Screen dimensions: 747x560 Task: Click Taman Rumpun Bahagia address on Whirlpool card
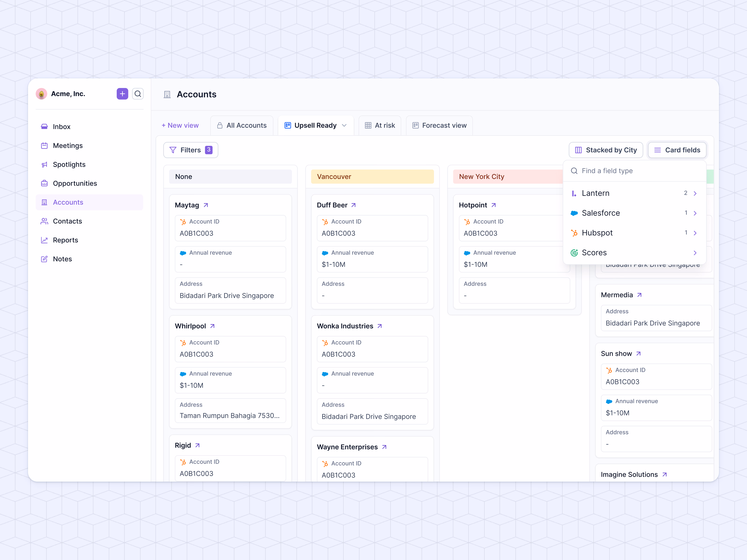[x=230, y=416]
